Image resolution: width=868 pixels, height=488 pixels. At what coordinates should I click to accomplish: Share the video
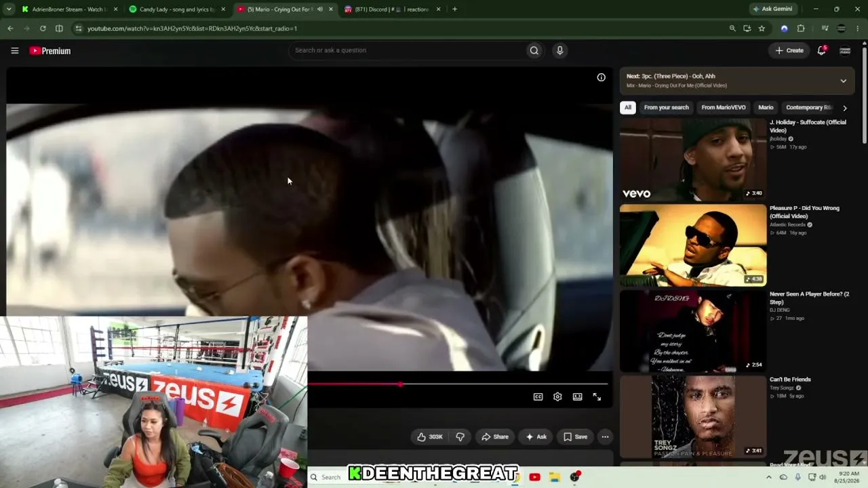coord(495,436)
